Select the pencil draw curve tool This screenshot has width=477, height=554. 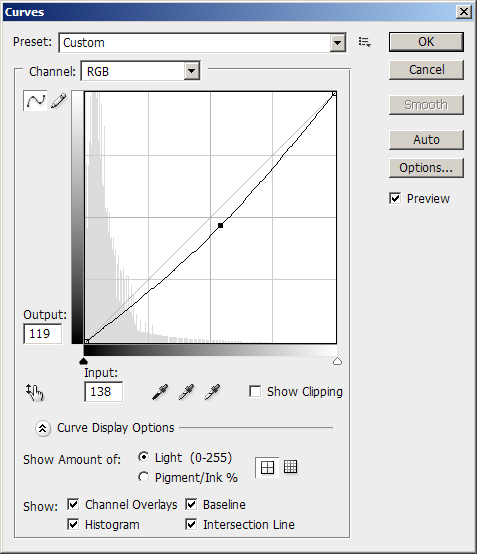coord(59,101)
